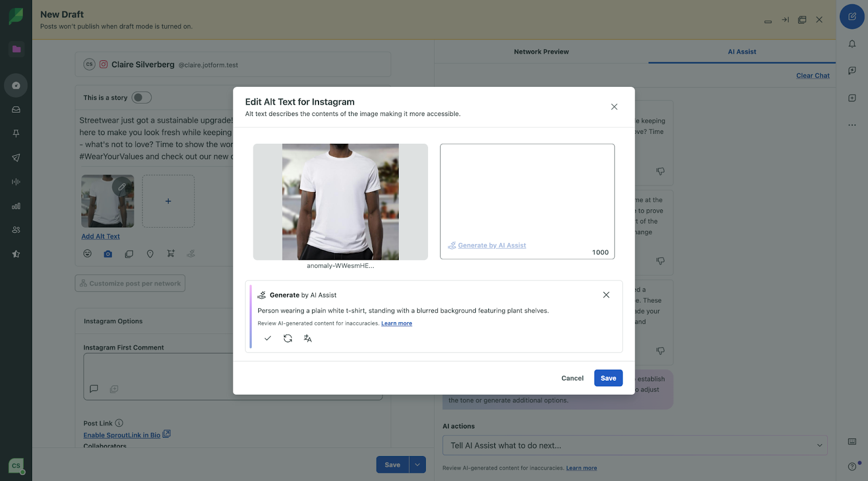Screen dimensions: 868x481
Task: Open the Save button dropdown arrow
Action: [x=417, y=465]
